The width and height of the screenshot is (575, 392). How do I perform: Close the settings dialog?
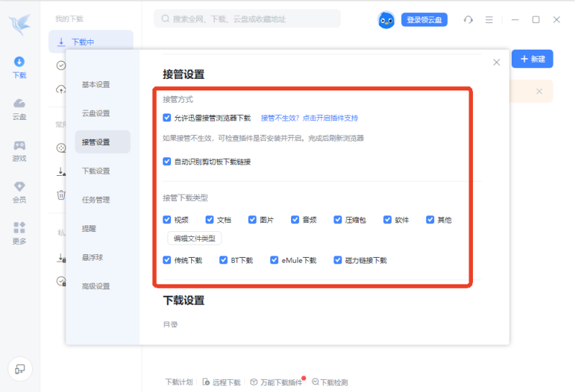click(497, 62)
